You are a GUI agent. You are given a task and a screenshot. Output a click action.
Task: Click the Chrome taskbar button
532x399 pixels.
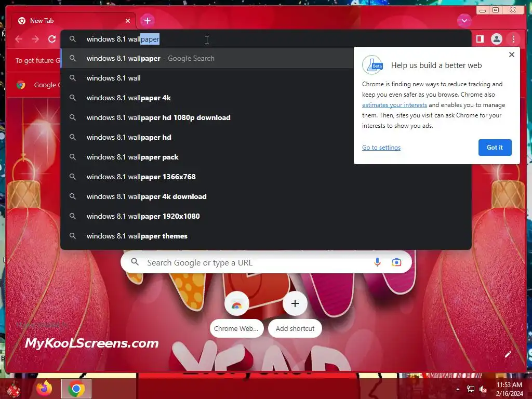pos(76,389)
